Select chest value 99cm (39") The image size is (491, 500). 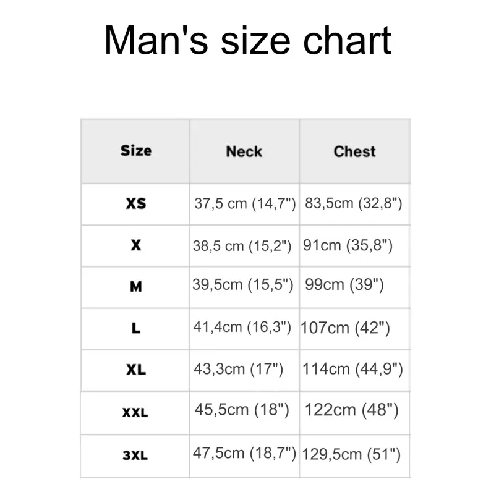point(344,285)
